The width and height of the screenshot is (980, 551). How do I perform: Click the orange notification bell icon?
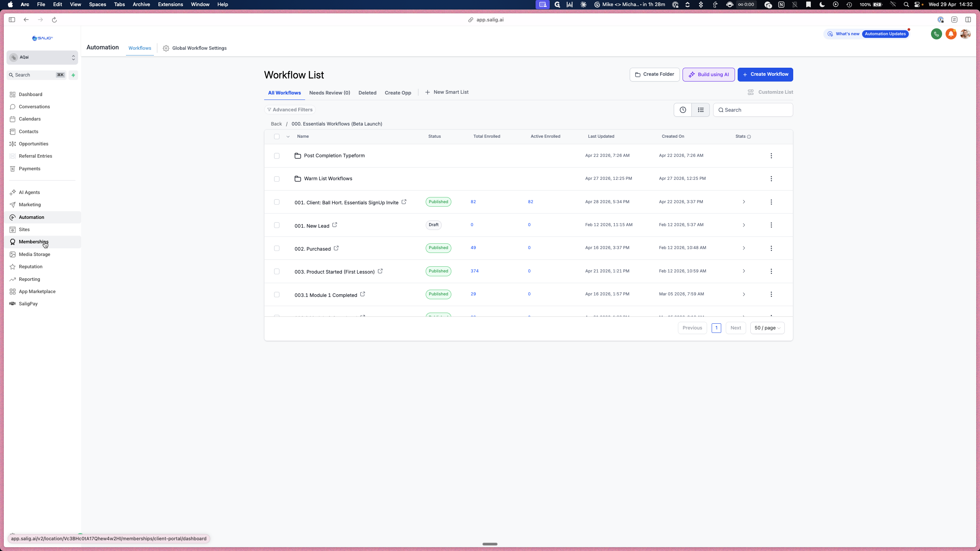tap(951, 34)
